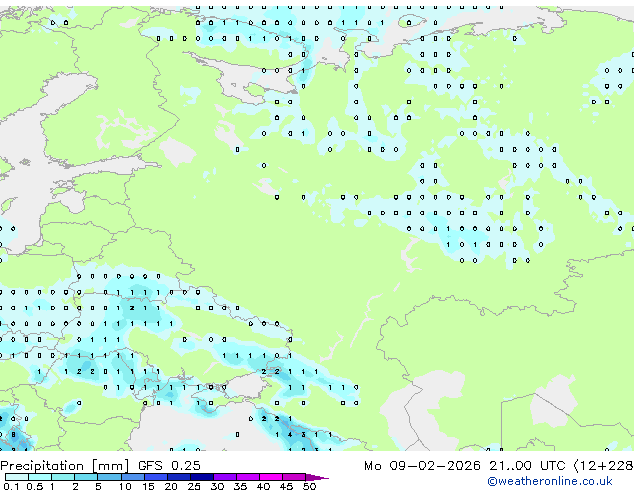Click the '40' legend scale value
The width and height of the screenshot is (634, 490).
[x=263, y=486]
